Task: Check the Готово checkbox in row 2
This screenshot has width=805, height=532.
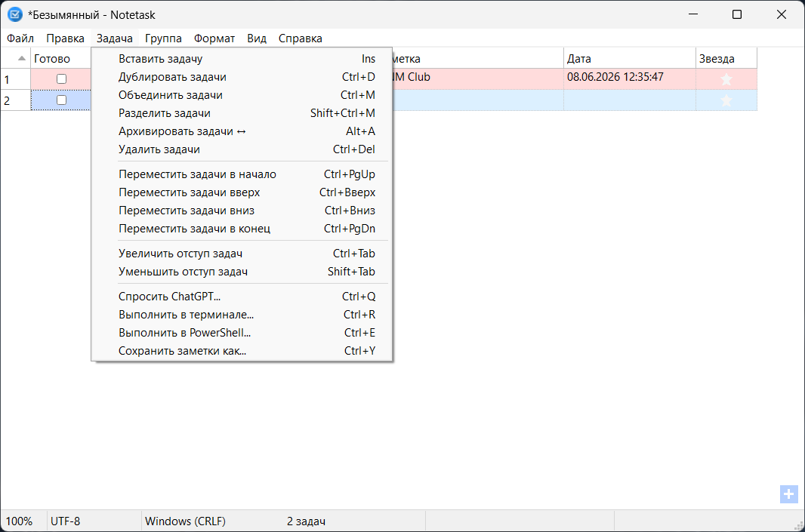Action: pos(62,100)
